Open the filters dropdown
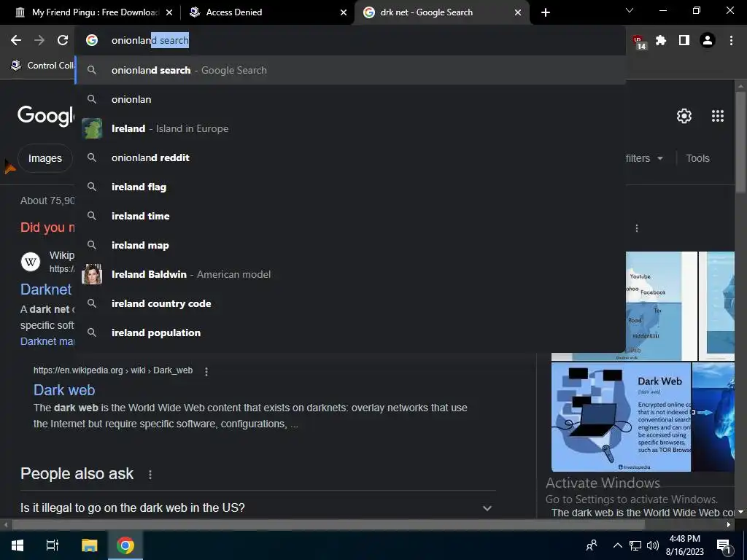747x560 pixels. pyautogui.click(x=644, y=158)
